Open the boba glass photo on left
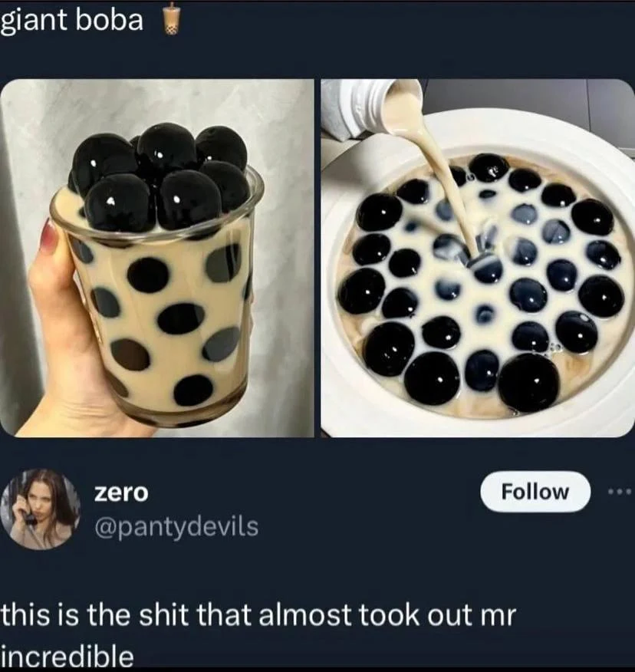This screenshot has width=635, height=672. 157,258
